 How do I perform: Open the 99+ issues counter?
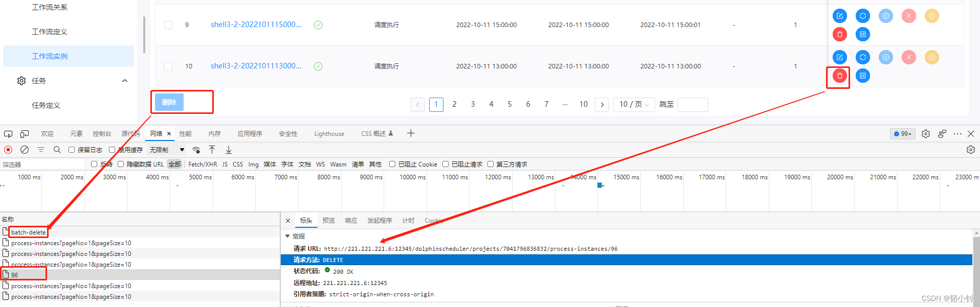903,134
